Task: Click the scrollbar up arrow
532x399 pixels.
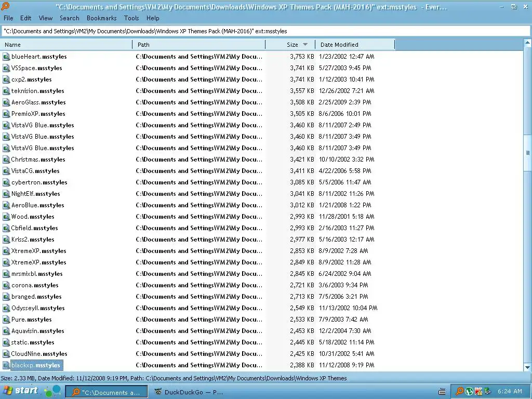Action: (528, 43)
